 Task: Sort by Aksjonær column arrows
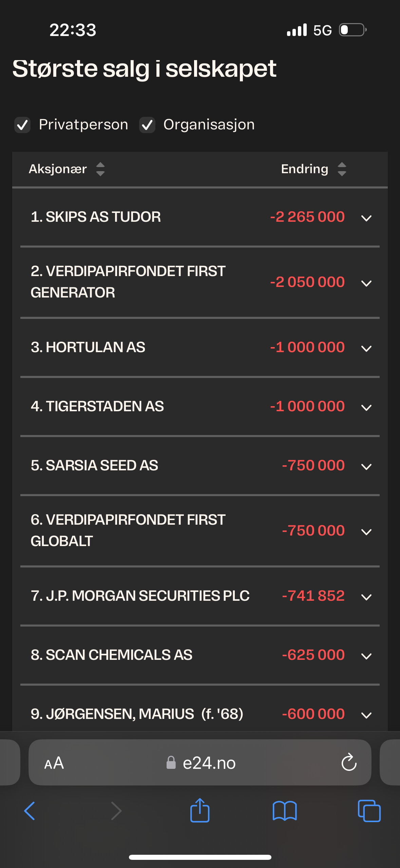click(x=100, y=169)
